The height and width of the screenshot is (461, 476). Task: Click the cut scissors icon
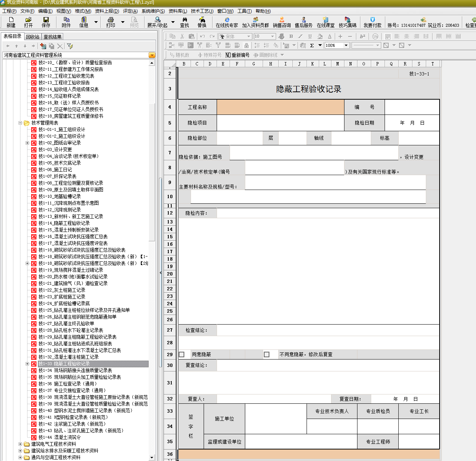click(182, 36)
